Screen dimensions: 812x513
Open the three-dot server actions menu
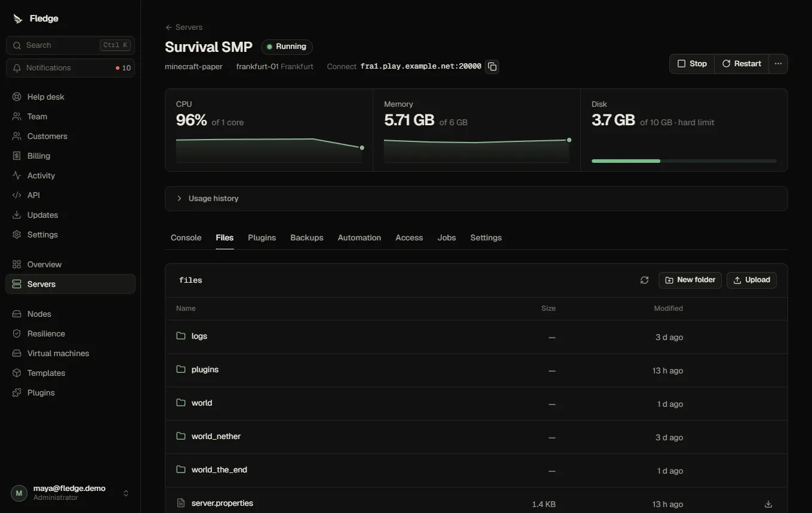pos(778,64)
